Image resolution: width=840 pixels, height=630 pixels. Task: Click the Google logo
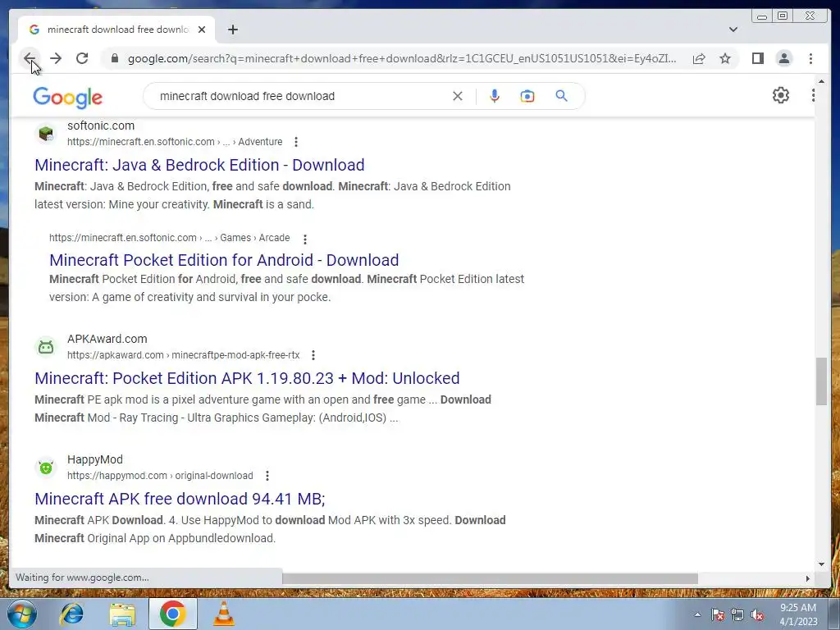[67, 97]
